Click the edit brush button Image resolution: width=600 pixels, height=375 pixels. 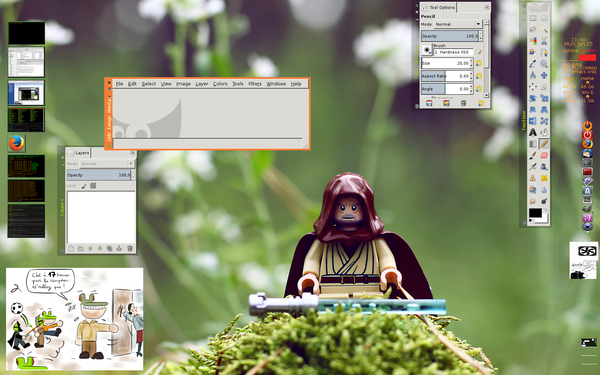[479, 52]
